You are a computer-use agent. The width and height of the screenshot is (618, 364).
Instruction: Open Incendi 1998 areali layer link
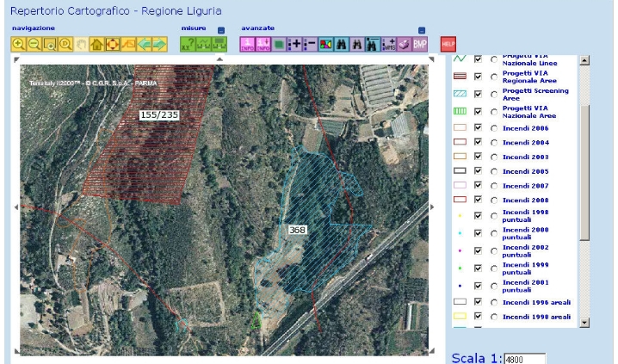click(x=536, y=317)
